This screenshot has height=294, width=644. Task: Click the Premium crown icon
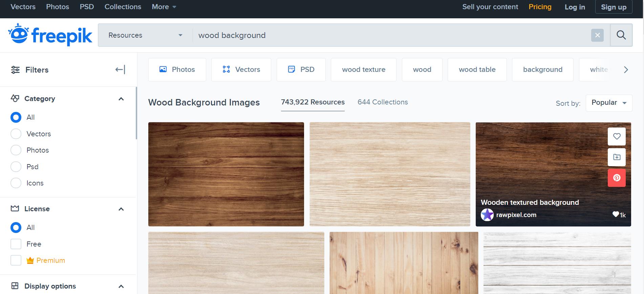click(30, 260)
